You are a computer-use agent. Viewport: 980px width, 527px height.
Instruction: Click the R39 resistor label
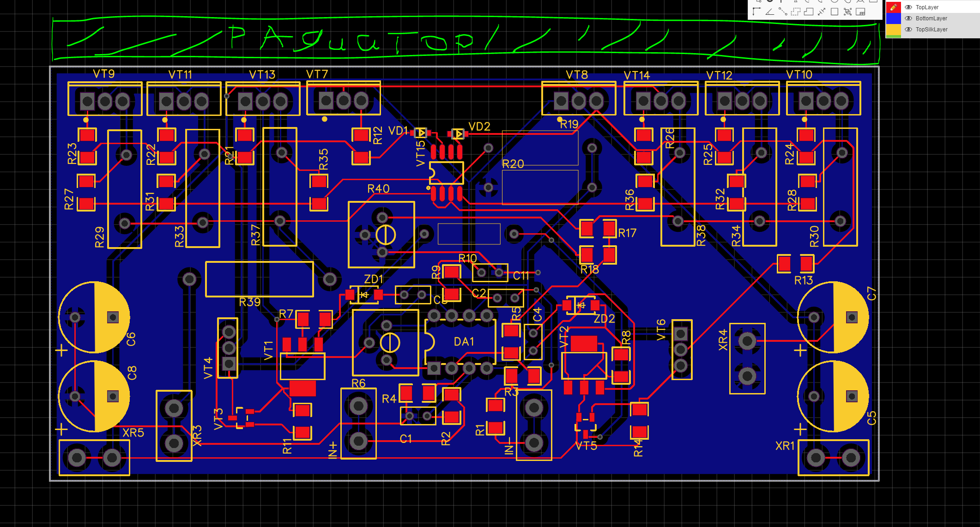pos(250,302)
